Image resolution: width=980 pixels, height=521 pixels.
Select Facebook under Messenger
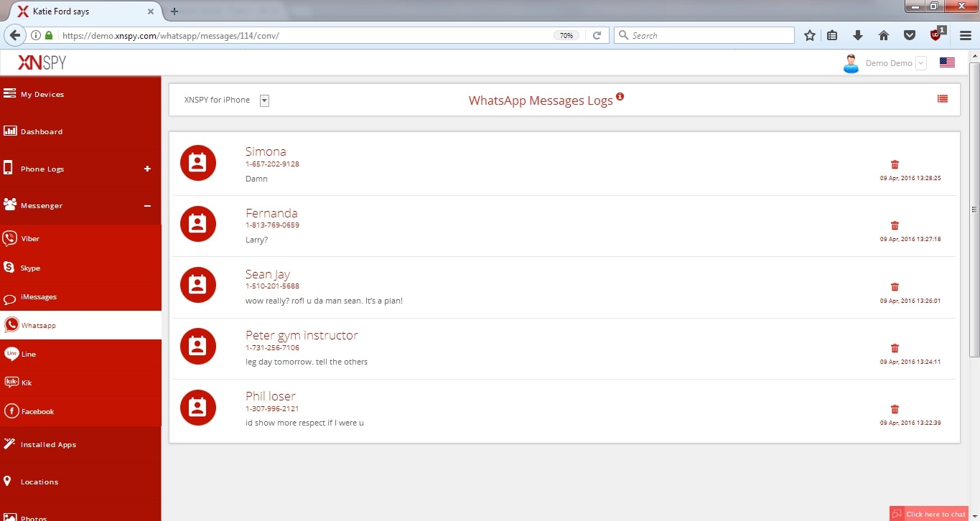(x=80, y=411)
